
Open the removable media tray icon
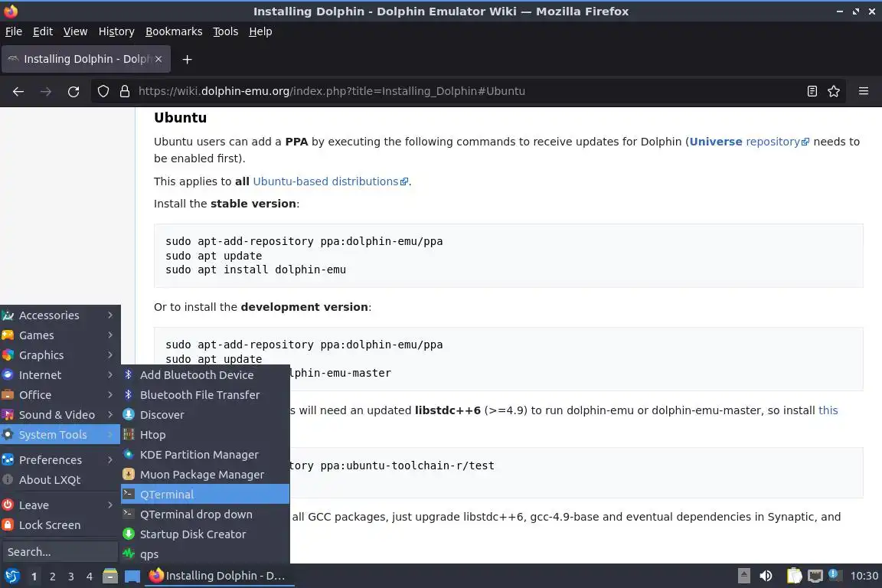point(743,576)
